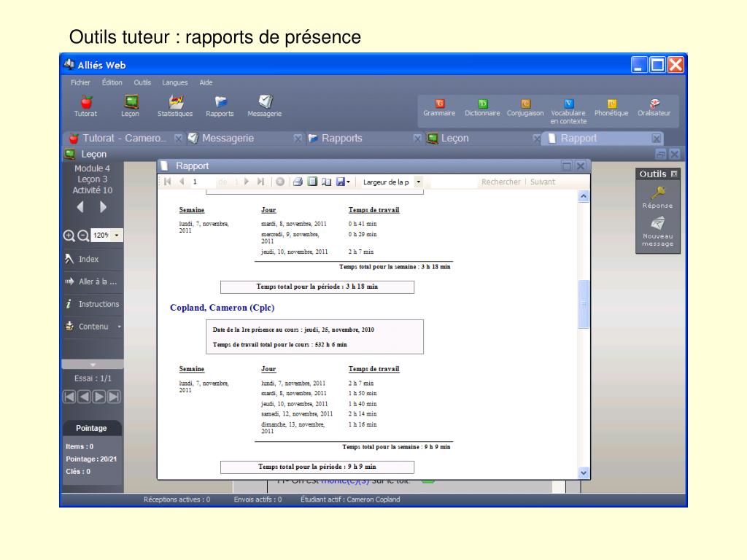Image resolution: width=747 pixels, height=560 pixels.
Task: Open the Statistiques tool
Action: coord(175,106)
